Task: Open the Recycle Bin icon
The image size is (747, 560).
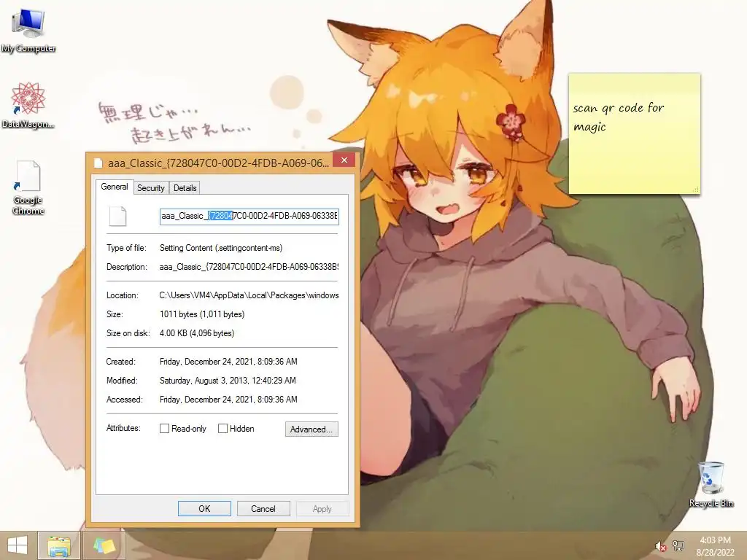Action: 711,484
